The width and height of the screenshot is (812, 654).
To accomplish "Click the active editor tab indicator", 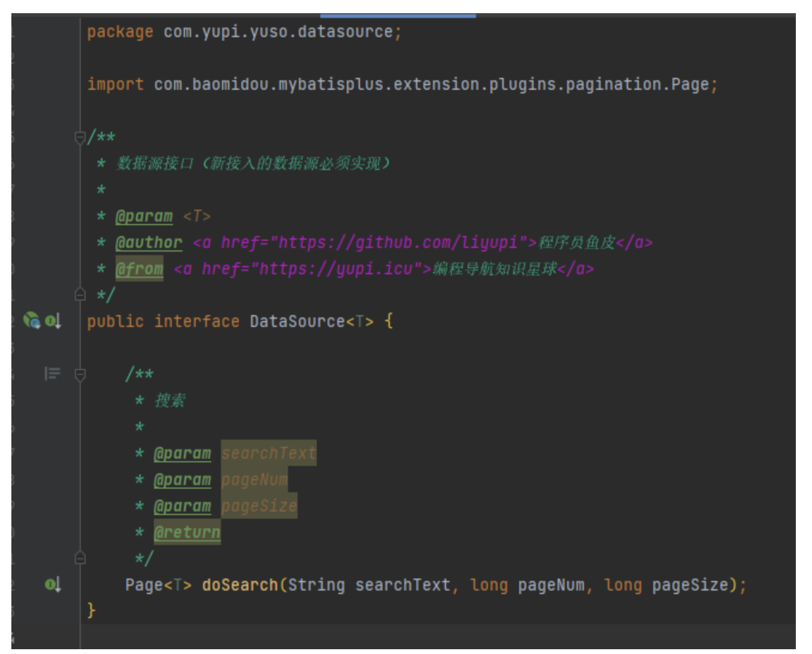I will [398, 16].
